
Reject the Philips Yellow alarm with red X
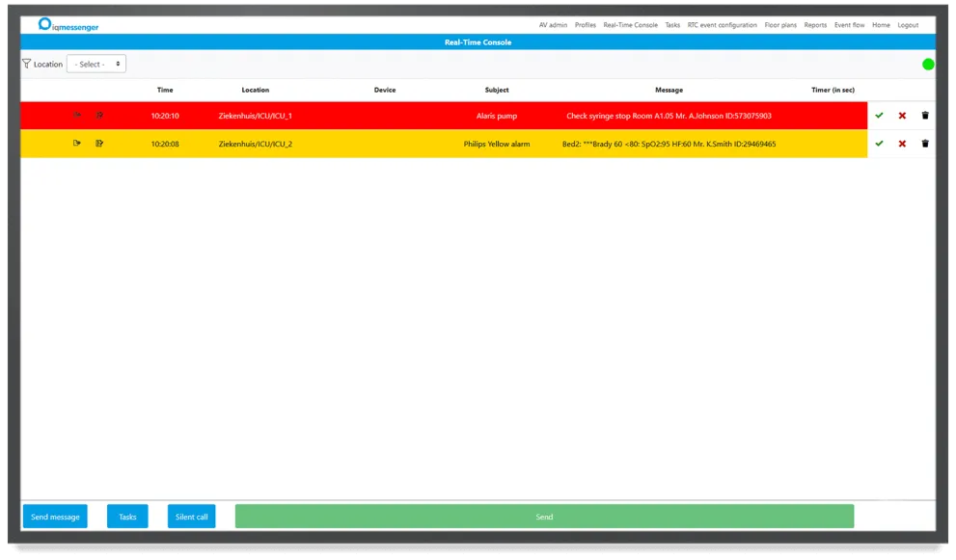[x=902, y=144]
